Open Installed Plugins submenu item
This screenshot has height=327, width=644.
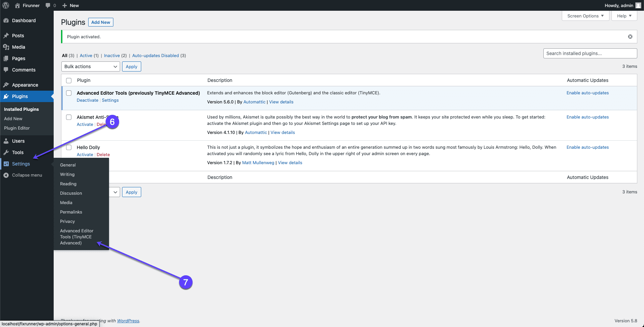click(21, 109)
